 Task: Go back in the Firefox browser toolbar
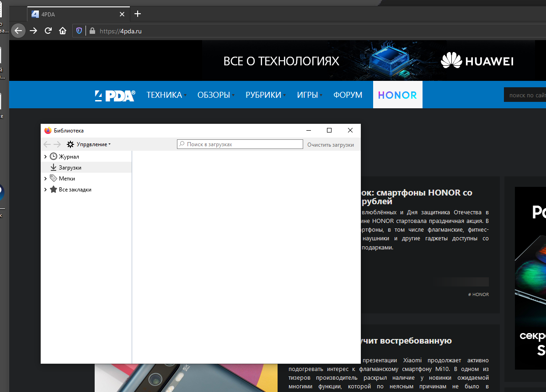click(x=18, y=31)
